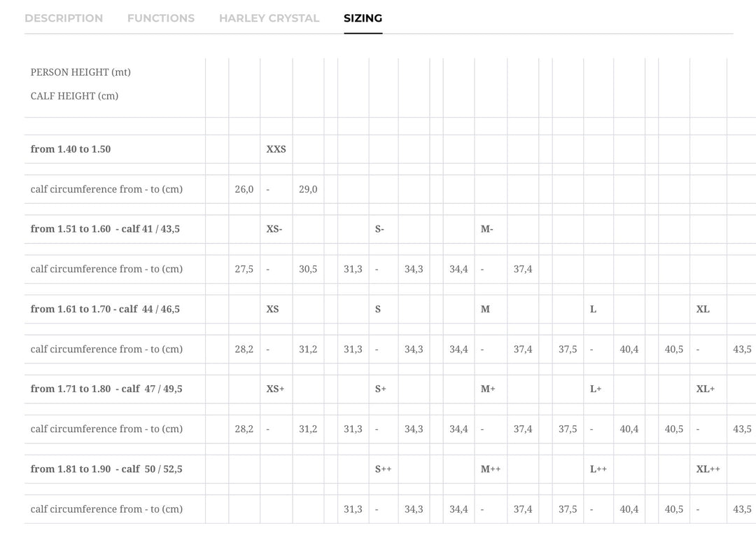
Task: Click the 29,0 calf circumference value
Action: (x=308, y=189)
